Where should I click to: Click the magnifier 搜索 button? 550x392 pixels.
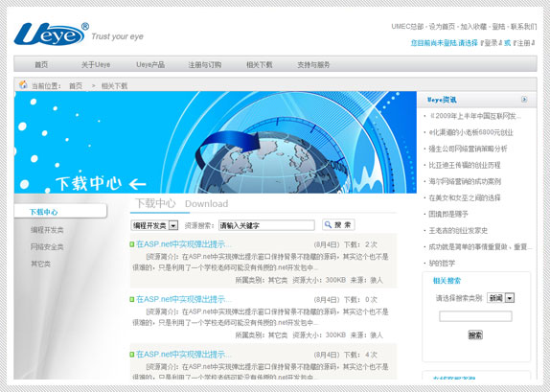pos(338,225)
